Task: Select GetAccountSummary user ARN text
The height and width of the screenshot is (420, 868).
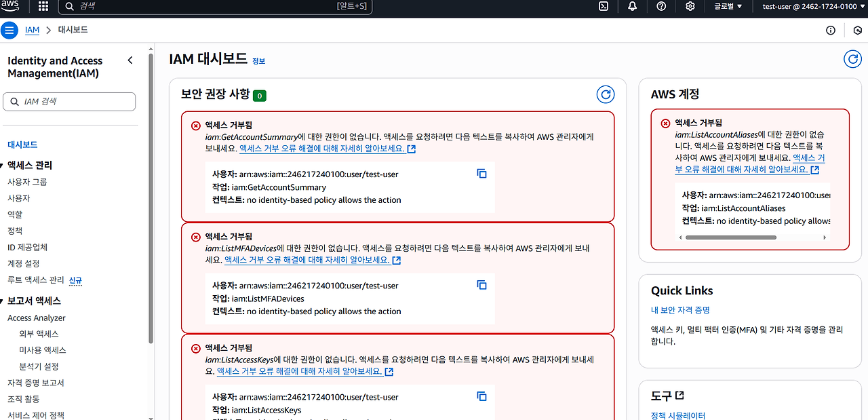Action: (319, 174)
